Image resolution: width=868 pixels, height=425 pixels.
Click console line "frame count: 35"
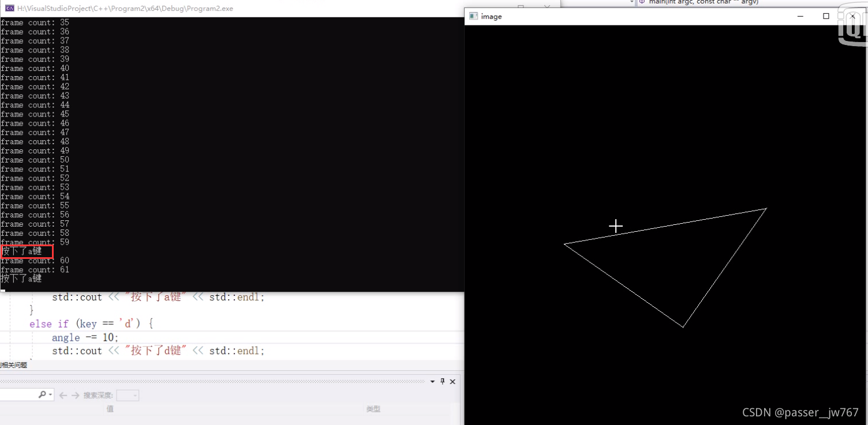(x=35, y=22)
